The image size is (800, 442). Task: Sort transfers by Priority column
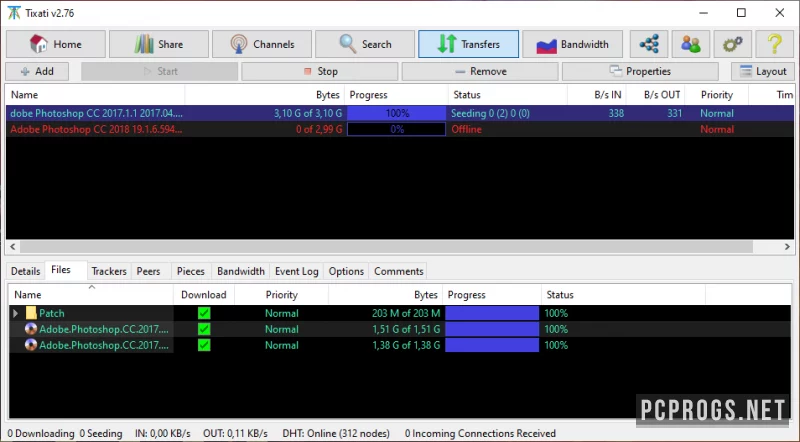tap(716, 95)
